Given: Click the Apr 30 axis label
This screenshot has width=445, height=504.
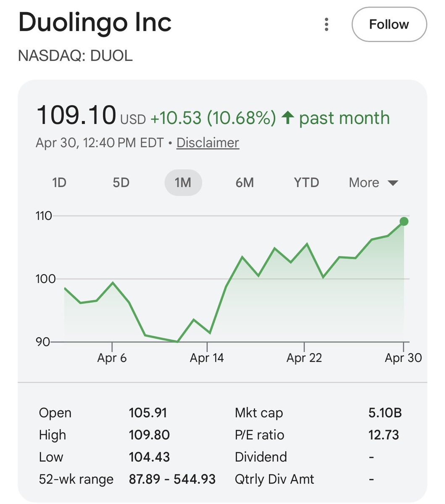Looking at the screenshot, I should coord(403,358).
